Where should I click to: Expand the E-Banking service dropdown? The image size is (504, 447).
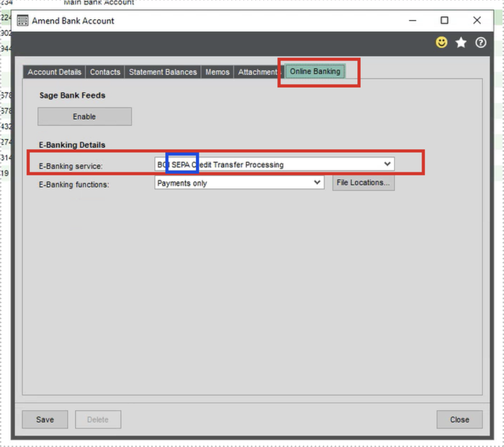click(387, 164)
